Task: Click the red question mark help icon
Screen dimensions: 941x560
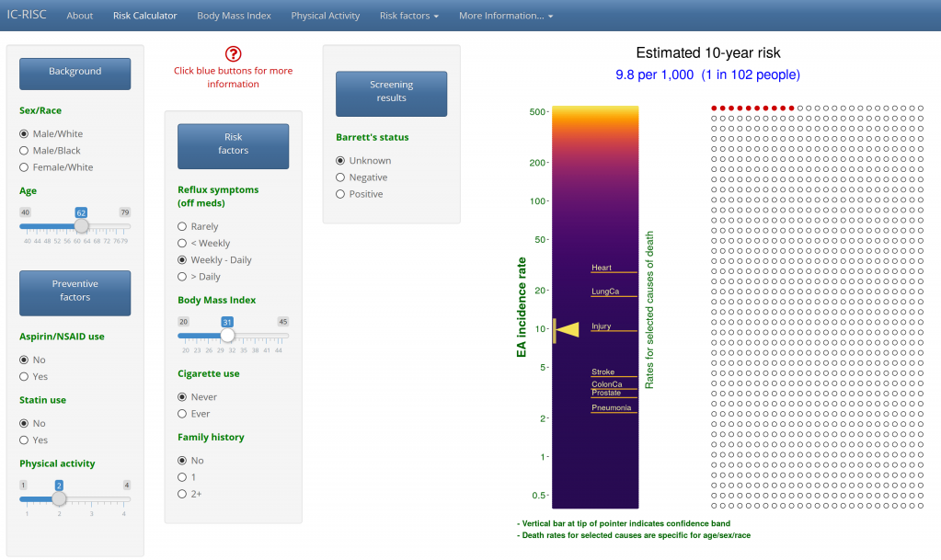Action: 233,53
